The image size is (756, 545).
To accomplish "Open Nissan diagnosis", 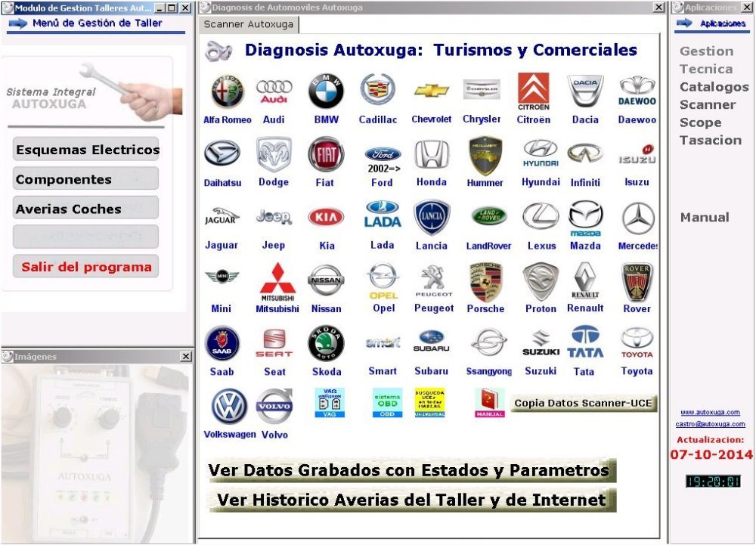I will pyautogui.click(x=326, y=280).
